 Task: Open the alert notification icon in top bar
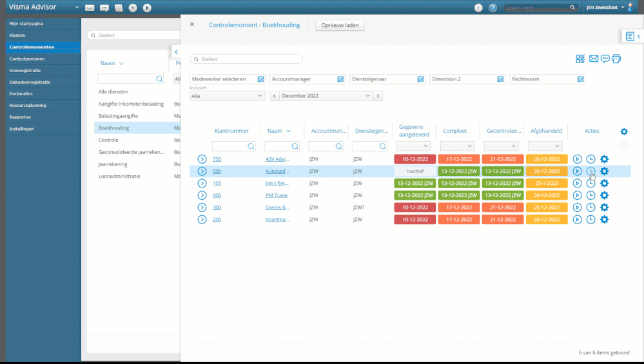click(x=478, y=8)
